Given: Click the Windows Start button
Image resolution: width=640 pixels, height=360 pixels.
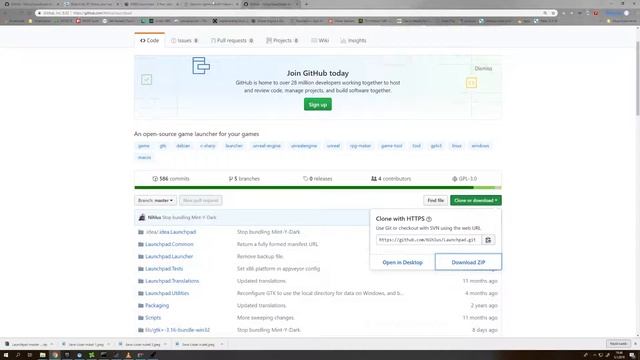Looking at the screenshot, I should (6, 355).
